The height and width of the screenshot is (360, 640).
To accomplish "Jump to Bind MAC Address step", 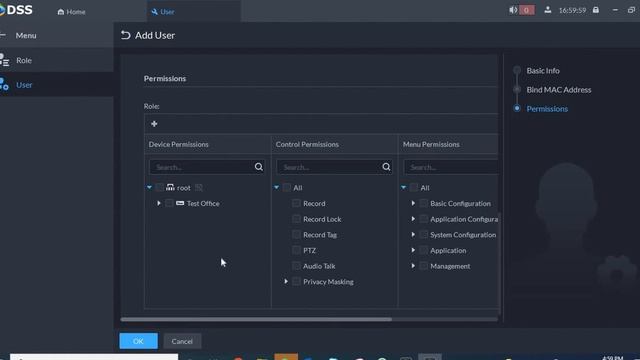I will 559,90.
